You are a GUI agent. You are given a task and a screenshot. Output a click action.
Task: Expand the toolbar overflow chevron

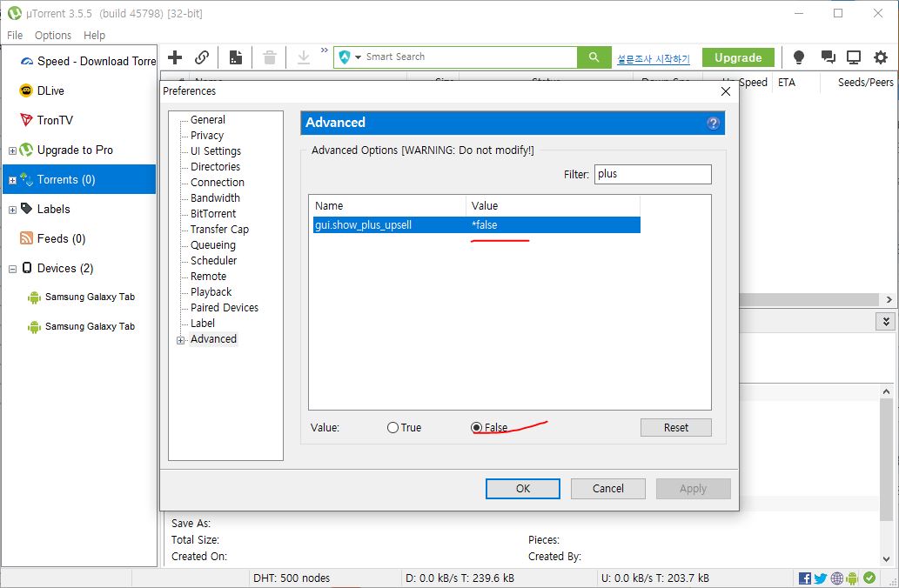coord(324,50)
